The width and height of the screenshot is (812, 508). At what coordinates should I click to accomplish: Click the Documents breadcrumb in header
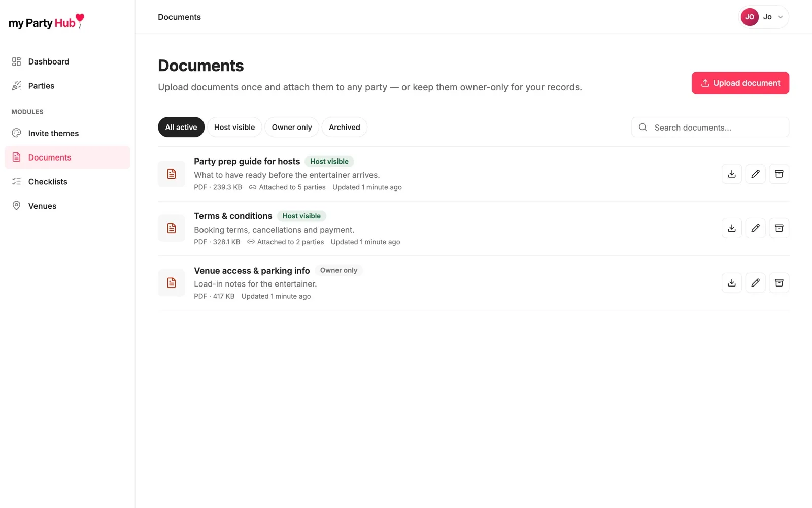179,17
